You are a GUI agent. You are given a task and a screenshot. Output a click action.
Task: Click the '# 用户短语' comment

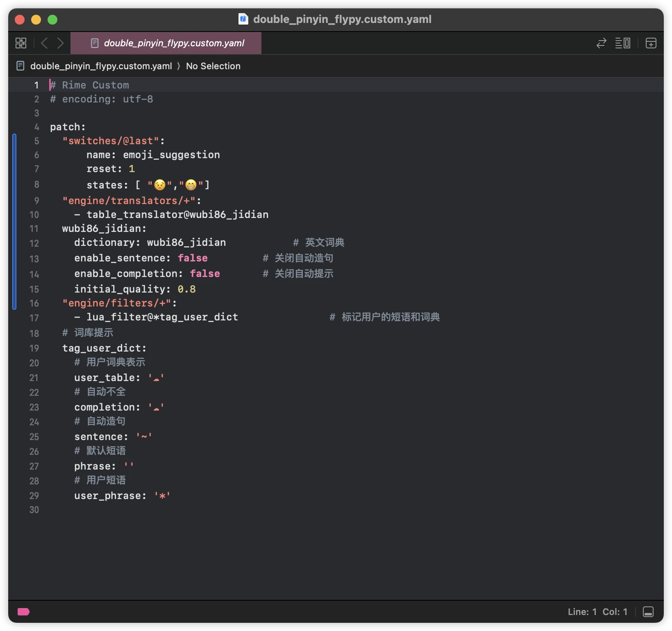[100, 480]
